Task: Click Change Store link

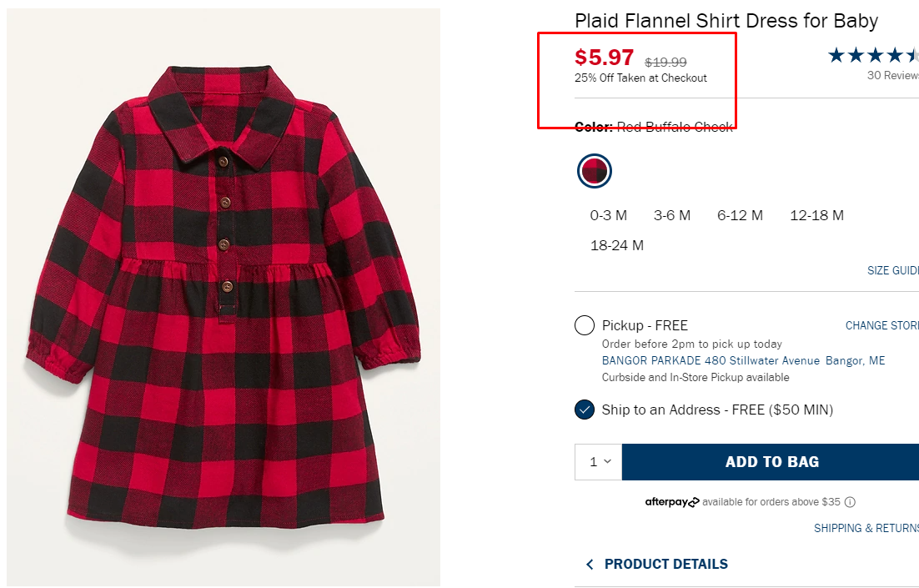Action: [881, 325]
